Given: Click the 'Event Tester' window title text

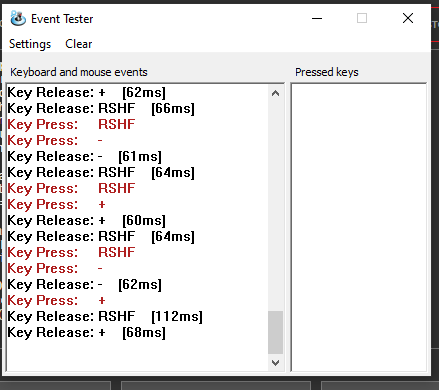Looking at the screenshot, I should (x=62, y=19).
